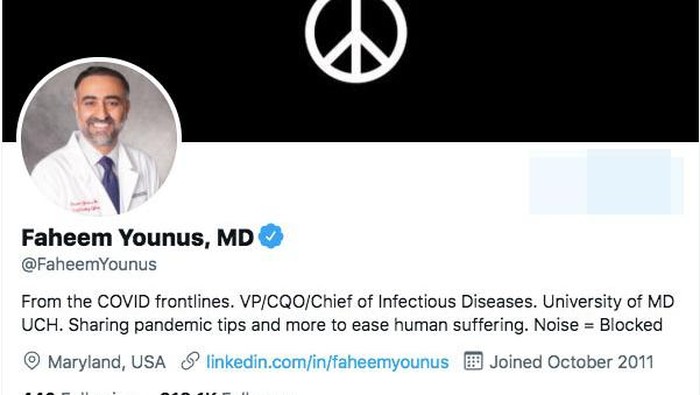Click the lighter blurred box left of it

click(x=558, y=183)
